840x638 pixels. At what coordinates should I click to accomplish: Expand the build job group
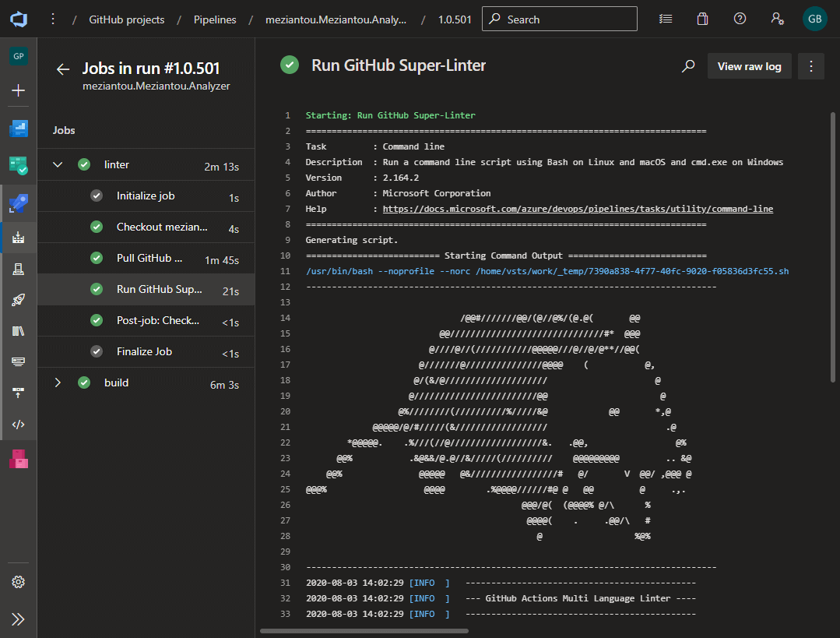tap(58, 382)
